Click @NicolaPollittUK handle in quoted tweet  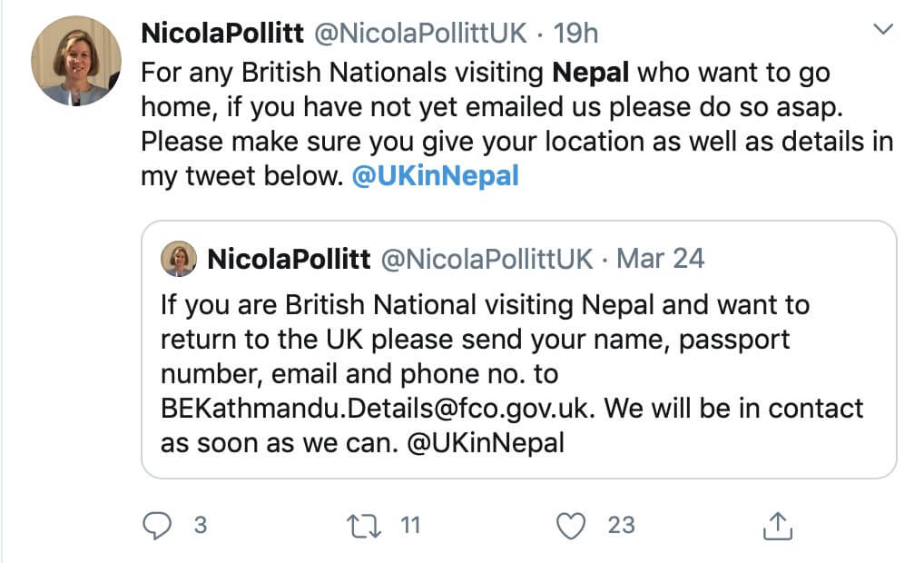click(x=487, y=259)
